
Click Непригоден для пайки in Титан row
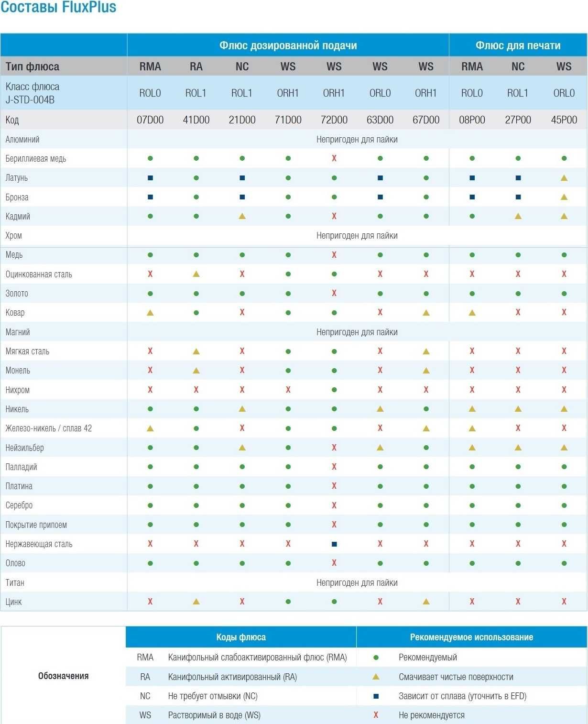coord(357,583)
